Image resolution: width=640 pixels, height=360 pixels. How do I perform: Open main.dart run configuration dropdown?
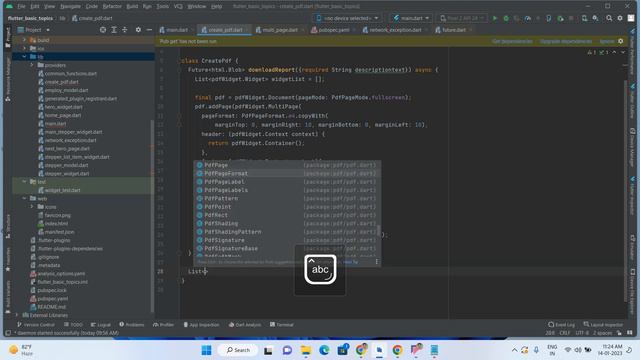pyautogui.click(x=411, y=18)
